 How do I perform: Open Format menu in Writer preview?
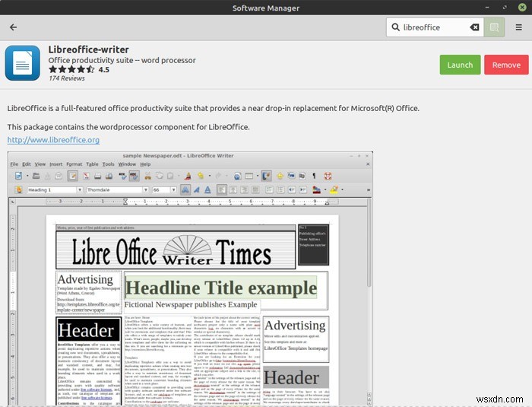point(74,164)
